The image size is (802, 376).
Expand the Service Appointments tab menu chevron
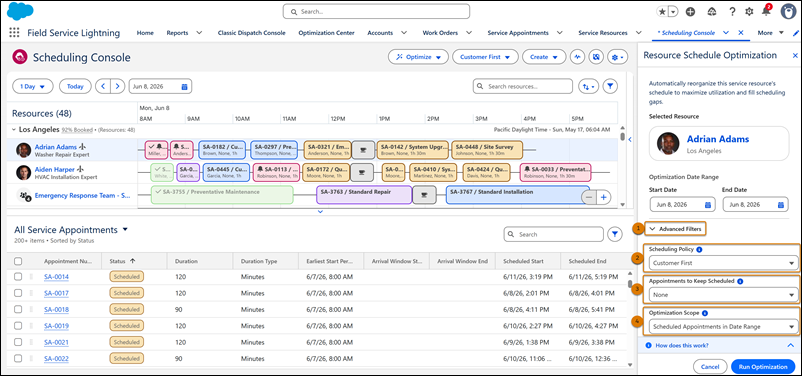(x=560, y=33)
